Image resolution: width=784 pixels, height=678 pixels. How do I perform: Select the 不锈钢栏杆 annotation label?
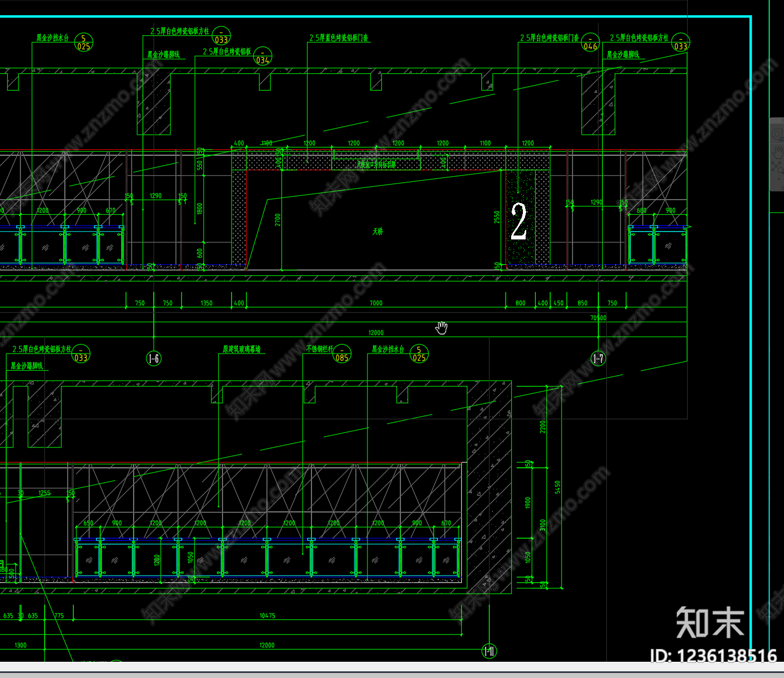[x=319, y=349]
